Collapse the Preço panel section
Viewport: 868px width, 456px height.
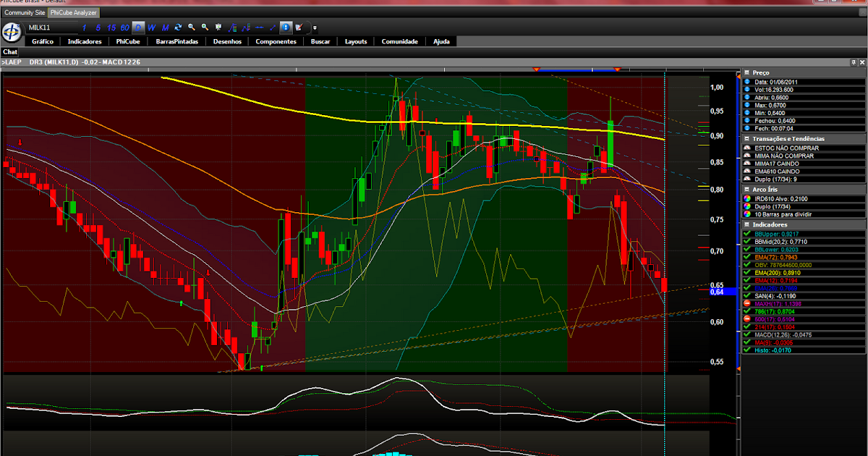coord(745,72)
